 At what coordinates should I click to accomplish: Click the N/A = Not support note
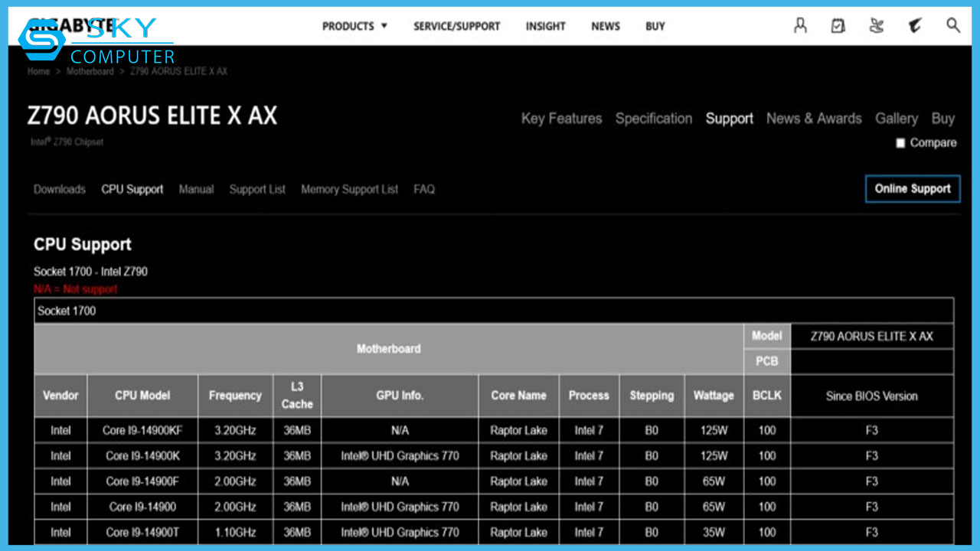pyautogui.click(x=75, y=289)
